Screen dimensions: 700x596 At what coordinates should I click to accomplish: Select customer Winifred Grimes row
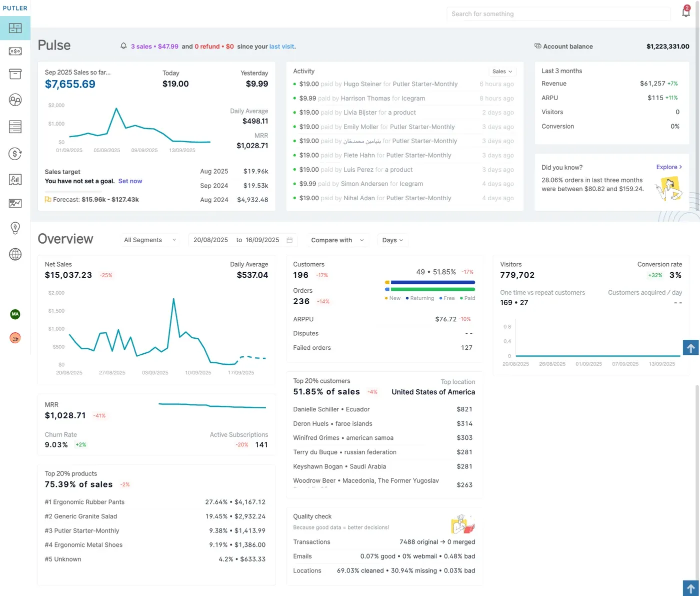tap(383, 438)
